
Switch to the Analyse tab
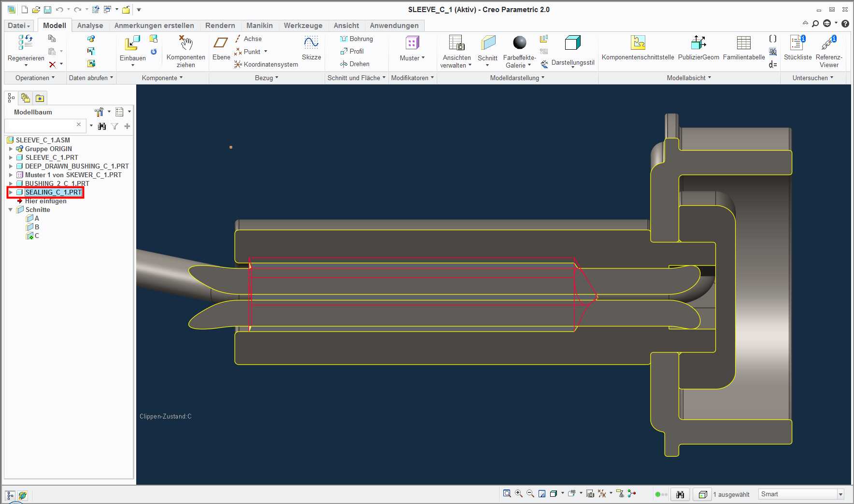(x=90, y=26)
